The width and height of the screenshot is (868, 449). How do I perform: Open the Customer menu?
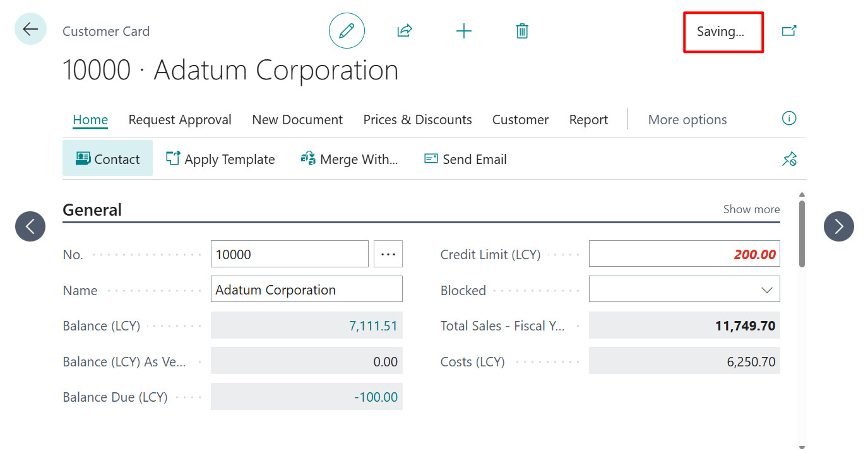pos(521,120)
